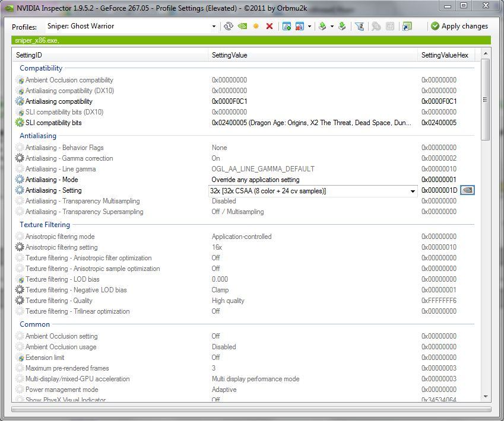Click the greyed-out scan for modified profiles icon
The image size is (504, 421).
tap(376, 26)
